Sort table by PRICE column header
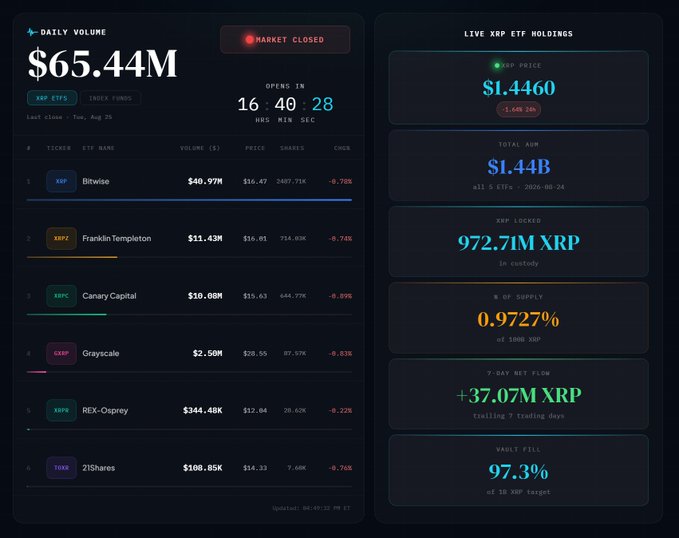679x538 pixels. click(255, 148)
